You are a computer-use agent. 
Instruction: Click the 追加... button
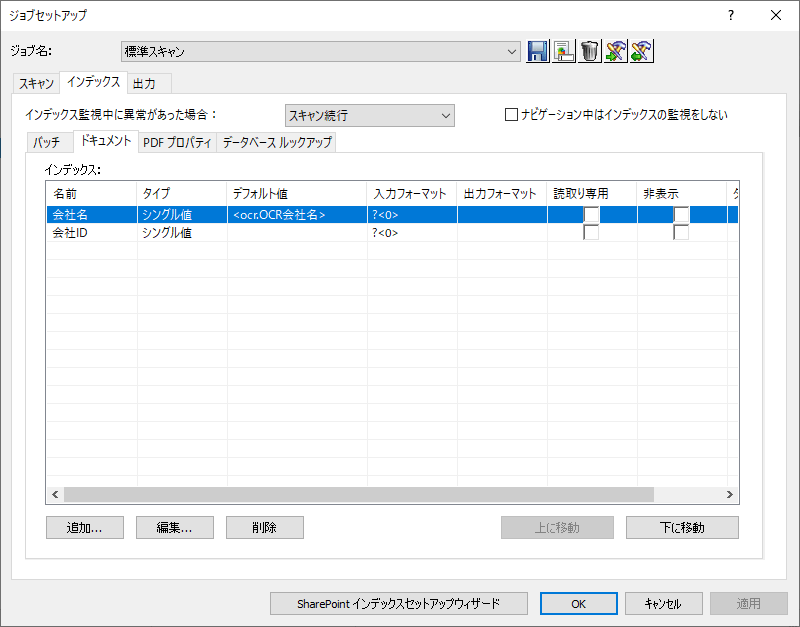click(85, 528)
